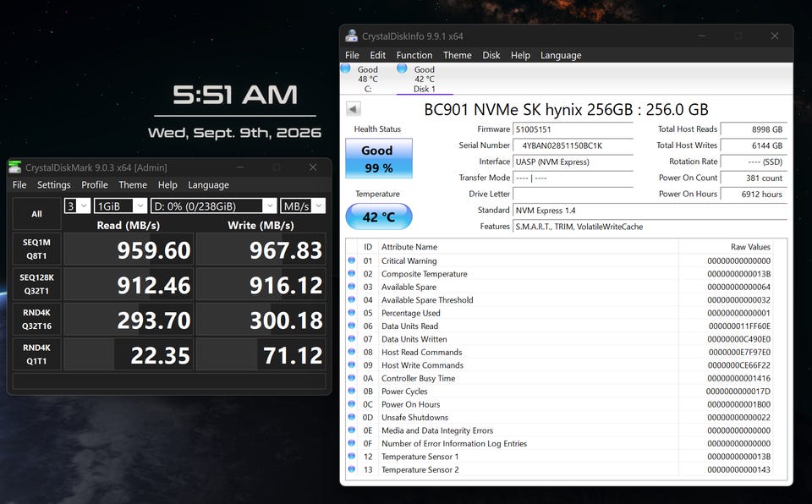The height and width of the screenshot is (504, 812).
Task: Click the Features field with S.M.A.R.T., TRIM
Action: click(650, 227)
